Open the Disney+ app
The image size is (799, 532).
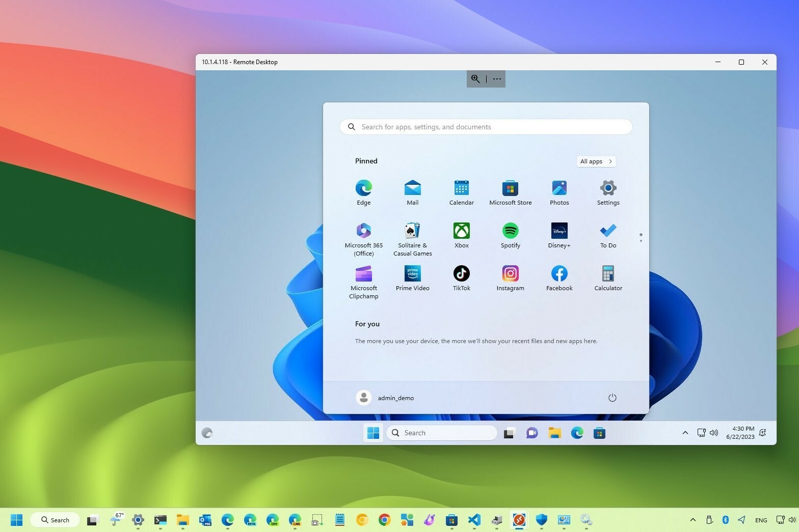tap(559, 235)
